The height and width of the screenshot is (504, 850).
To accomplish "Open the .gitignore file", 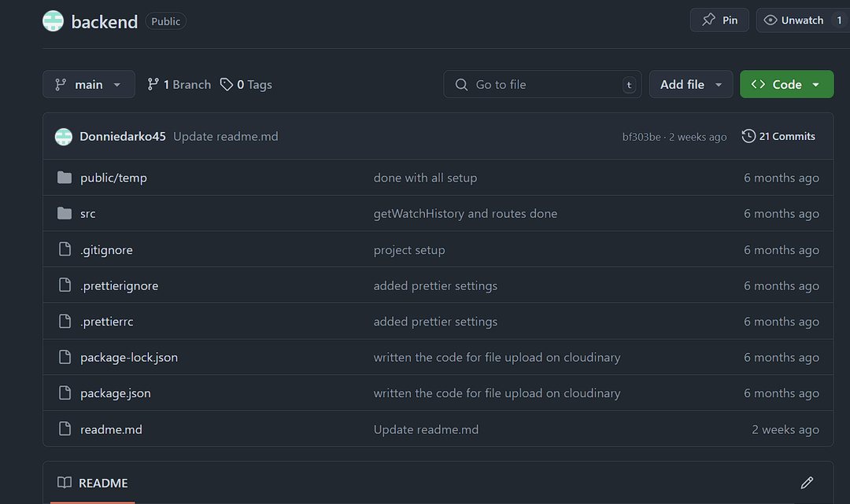I will click(106, 249).
